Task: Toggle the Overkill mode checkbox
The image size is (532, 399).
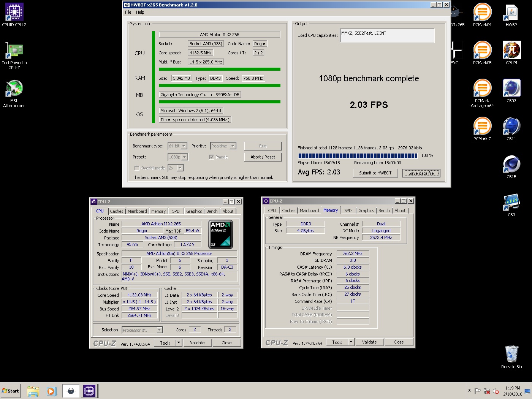Action: 137,168
